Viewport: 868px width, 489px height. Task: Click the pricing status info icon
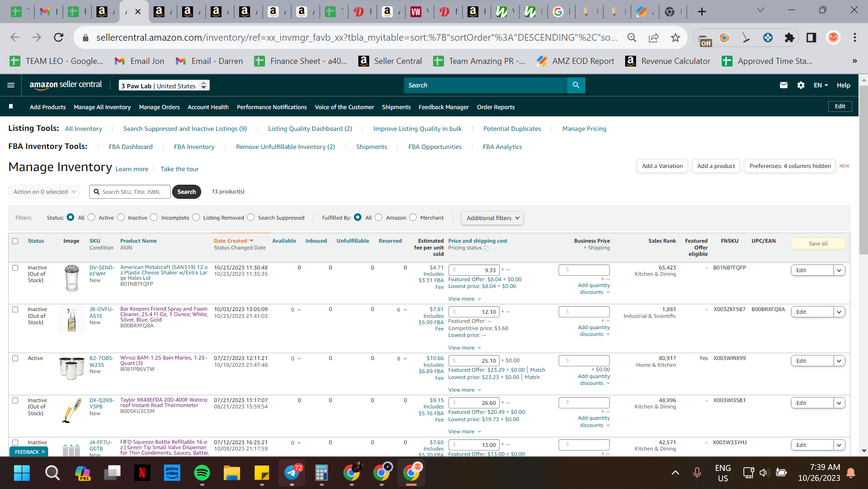pyautogui.click(x=486, y=249)
